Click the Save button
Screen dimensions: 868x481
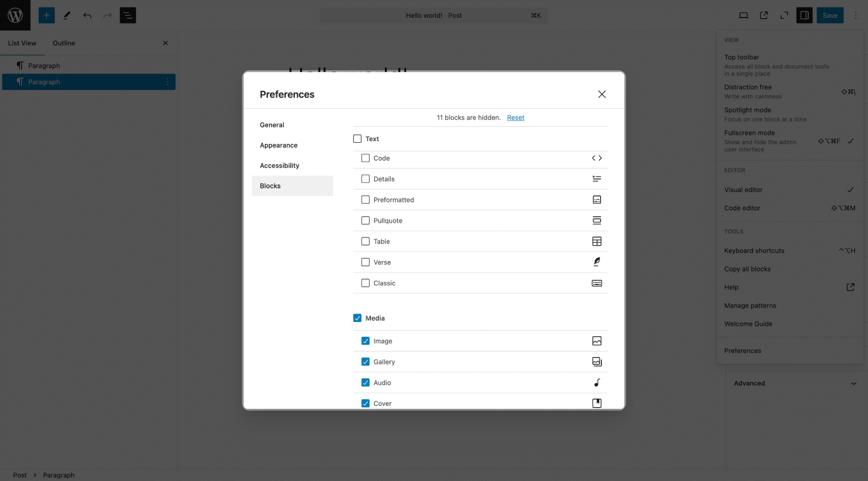click(x=830, y=15)
